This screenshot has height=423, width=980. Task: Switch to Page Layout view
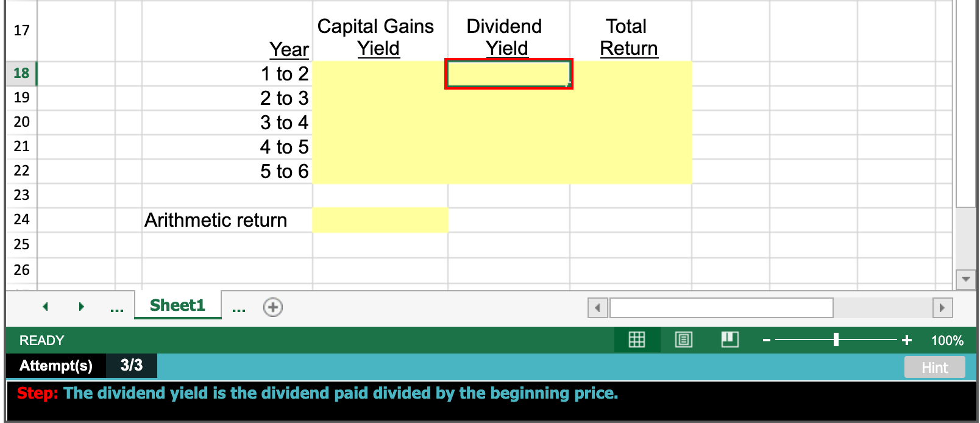(684, 339)
